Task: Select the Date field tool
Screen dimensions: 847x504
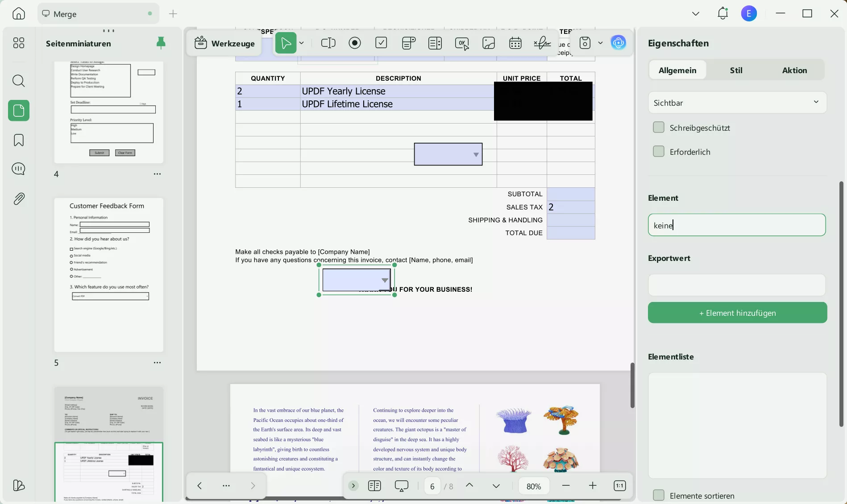Action: point(515,43)
